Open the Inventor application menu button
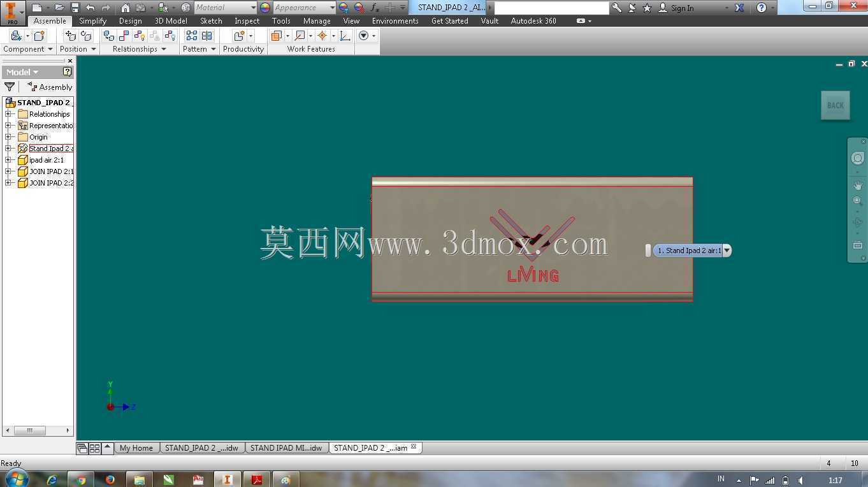Image resolution: width=868 pixels, height=487 pixels. (11, 11)
